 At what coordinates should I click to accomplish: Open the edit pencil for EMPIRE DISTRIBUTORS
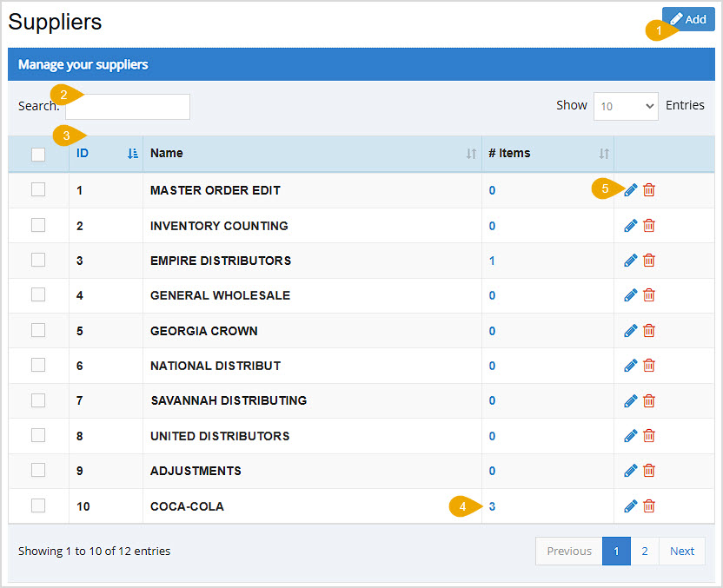630,260
